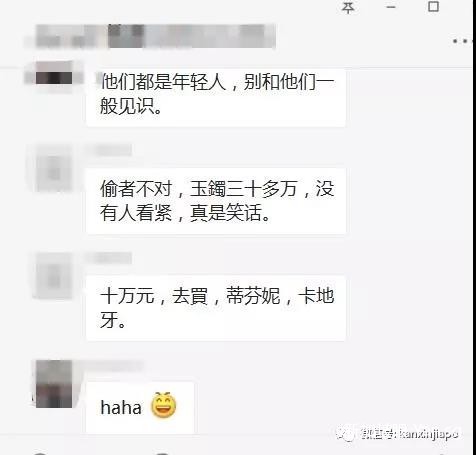Pin the chat window on top
476x455 pixels.
(x=348, y=7)
